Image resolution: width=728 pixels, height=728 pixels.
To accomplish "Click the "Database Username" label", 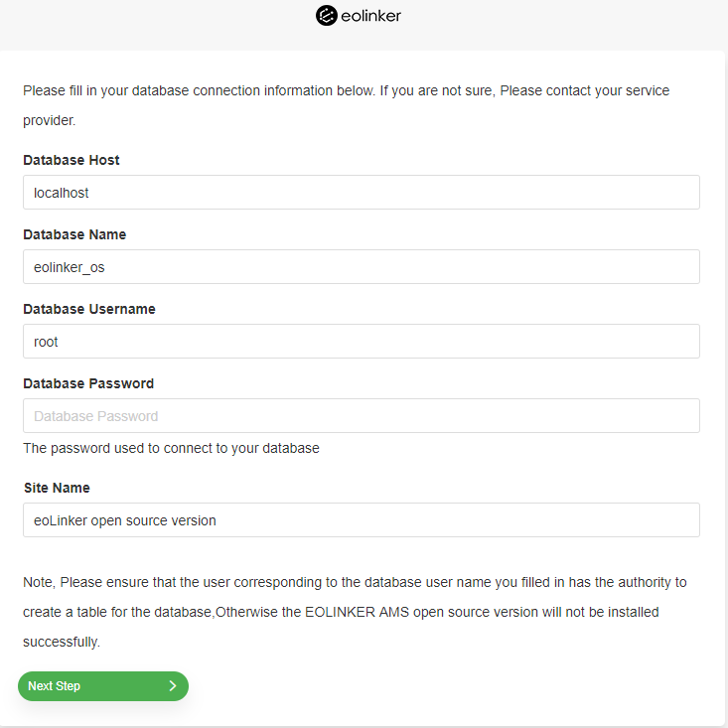I will click(x=89, y=309).
